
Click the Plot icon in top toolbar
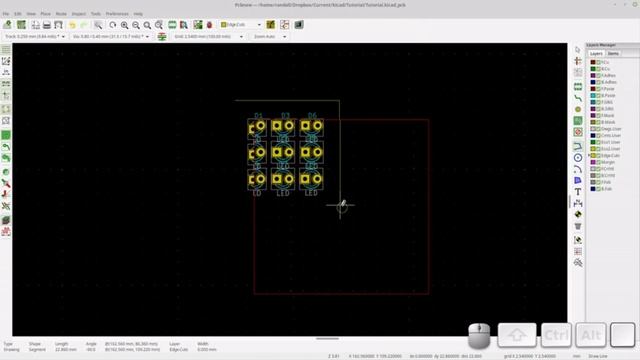(58, 25)
